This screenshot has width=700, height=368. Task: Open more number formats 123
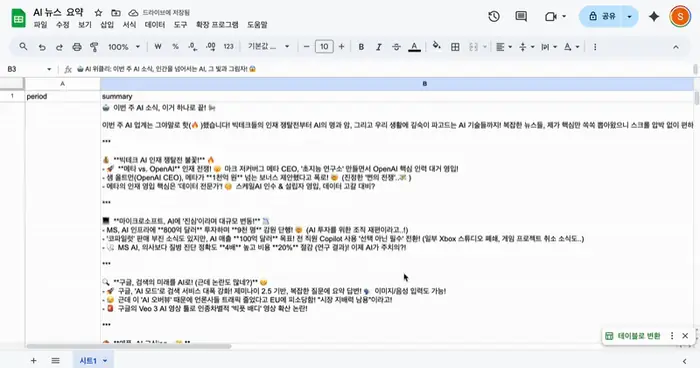(229, 46)
